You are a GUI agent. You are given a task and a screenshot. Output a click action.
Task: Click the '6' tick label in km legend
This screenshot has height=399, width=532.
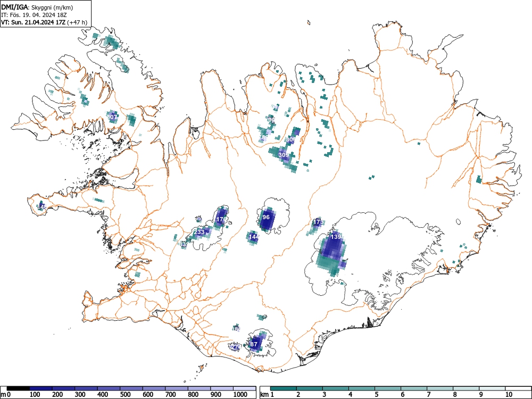coord(402,395)
